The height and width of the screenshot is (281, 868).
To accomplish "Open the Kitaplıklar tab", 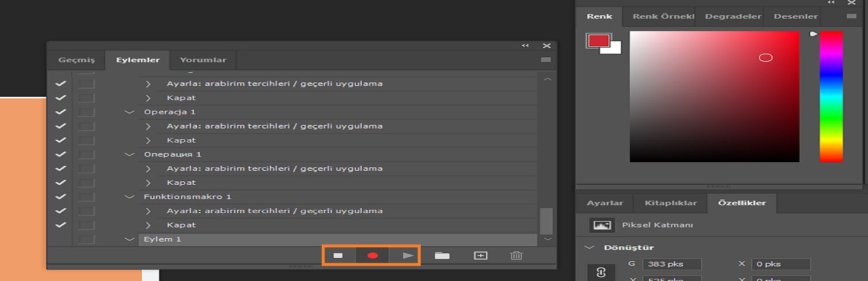I will [x=670, y=203].
